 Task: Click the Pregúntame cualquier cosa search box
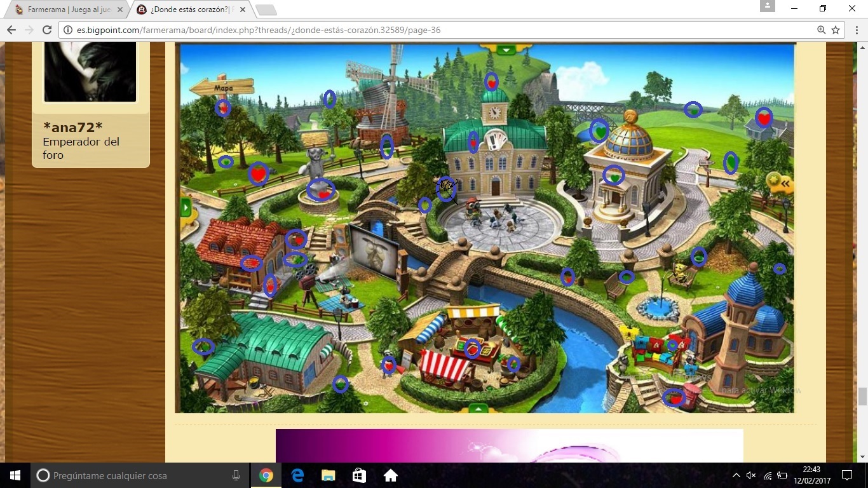tap(140, 475)
